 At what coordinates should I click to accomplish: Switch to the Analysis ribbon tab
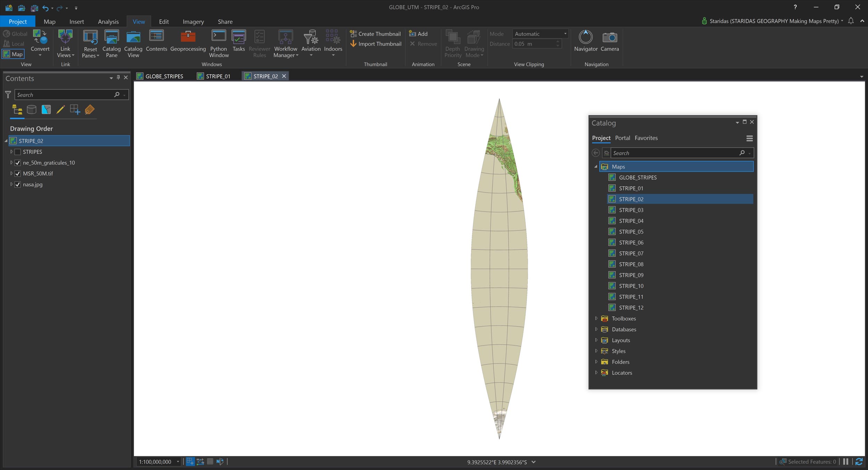pos(108,22)
